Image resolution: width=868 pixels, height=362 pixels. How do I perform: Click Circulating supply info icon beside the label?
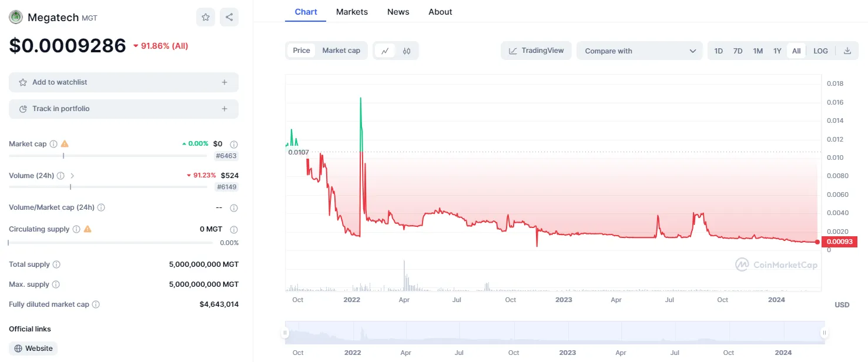[x=76, y=229]
